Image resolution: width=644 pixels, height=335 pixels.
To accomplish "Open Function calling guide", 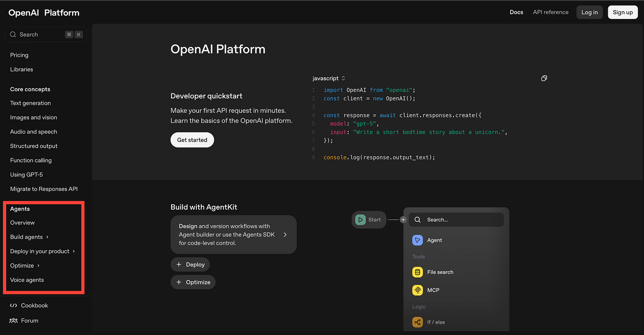I will click(31, 160).
